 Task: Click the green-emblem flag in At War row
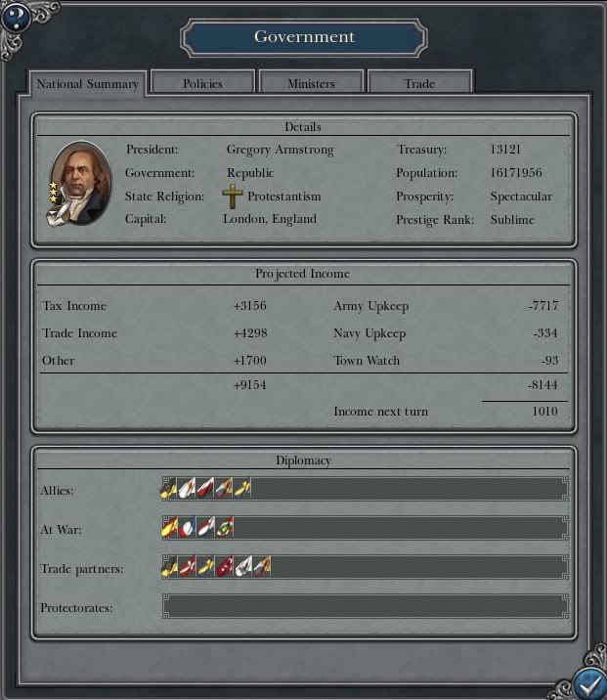225,527
